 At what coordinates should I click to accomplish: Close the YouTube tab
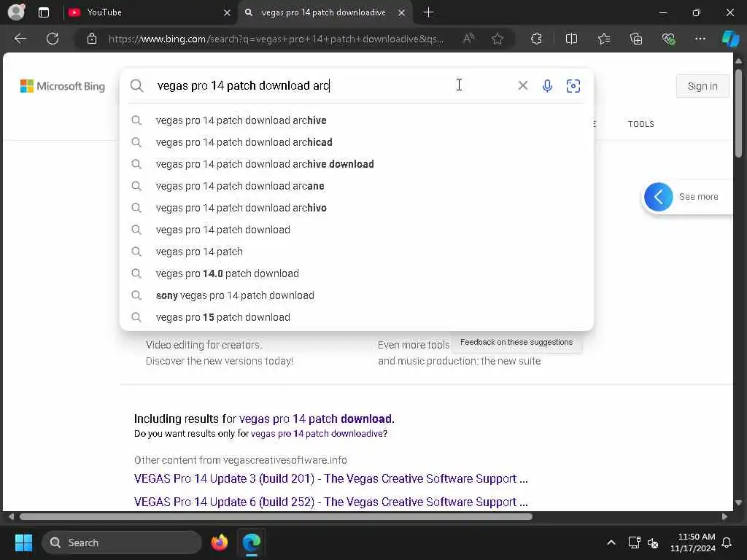click(x=228, y=12)
